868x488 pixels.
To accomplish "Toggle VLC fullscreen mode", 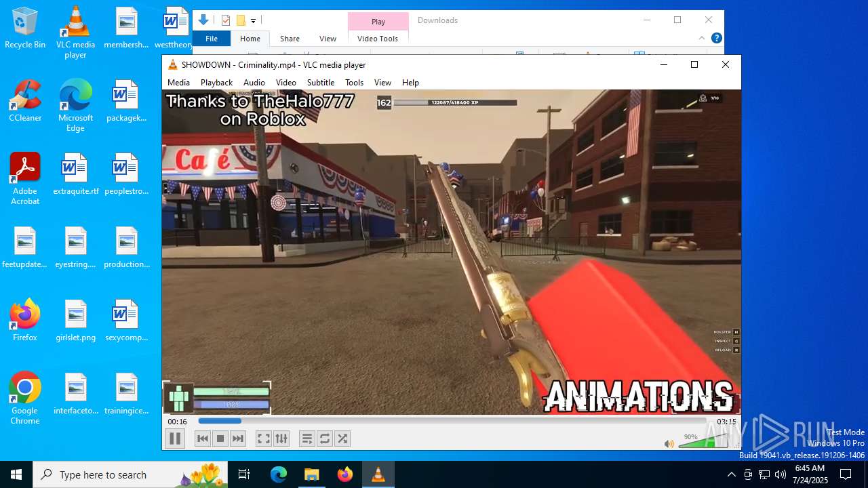I will pos(264,439).
